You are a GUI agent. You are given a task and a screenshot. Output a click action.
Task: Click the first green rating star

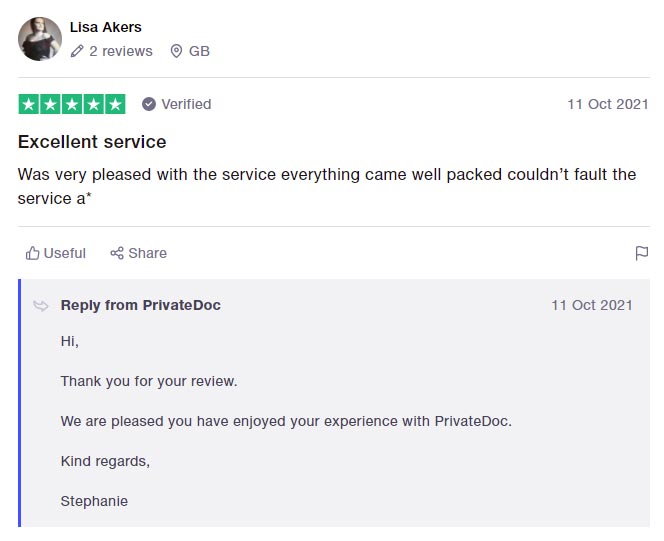pos(29,104)
